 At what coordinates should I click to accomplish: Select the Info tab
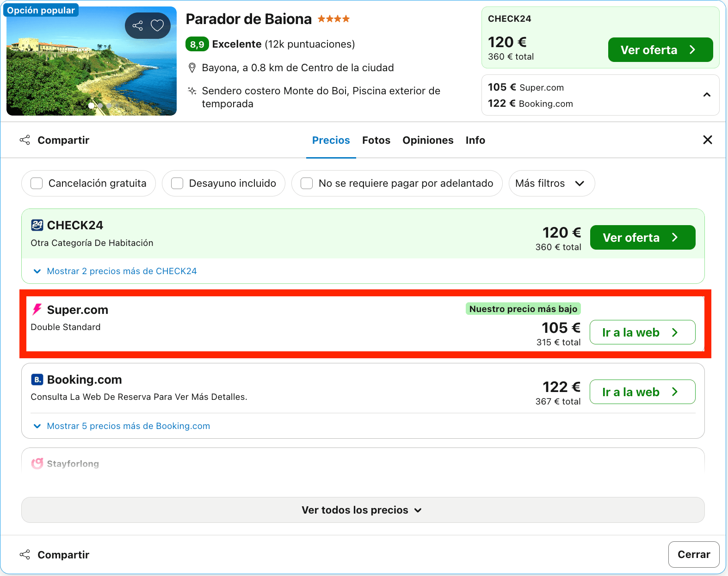click(x=475, y=140)
